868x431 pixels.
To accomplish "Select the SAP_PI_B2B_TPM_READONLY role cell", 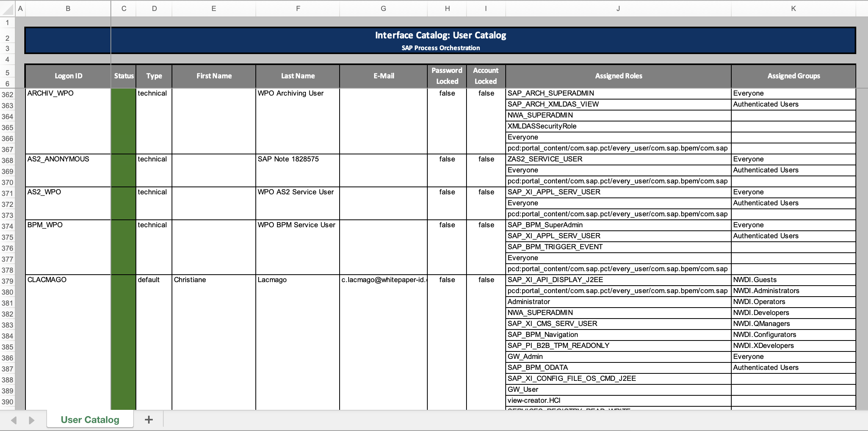I will point(618,346).
